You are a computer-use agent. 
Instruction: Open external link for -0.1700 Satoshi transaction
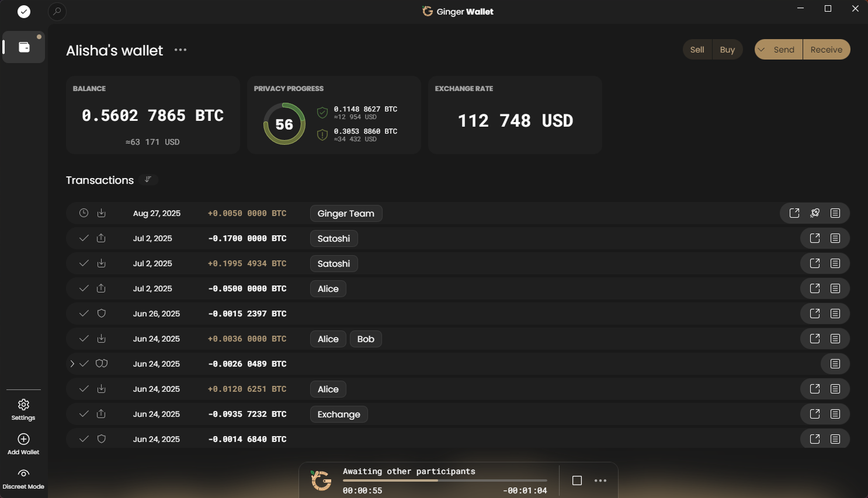click(x=815, y=238)
